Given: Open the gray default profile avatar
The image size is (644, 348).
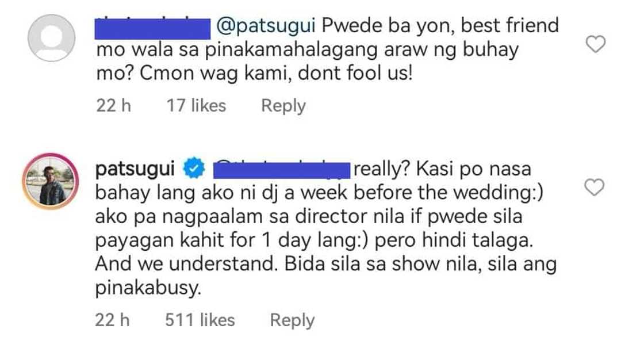Looking at the screenshot, I should 51,39.
